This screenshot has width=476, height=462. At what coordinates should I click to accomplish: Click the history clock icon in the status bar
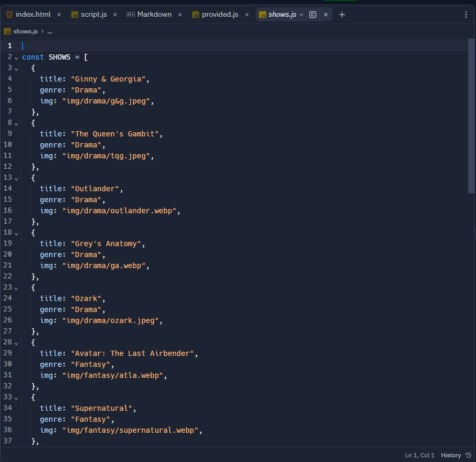point(469,455)
